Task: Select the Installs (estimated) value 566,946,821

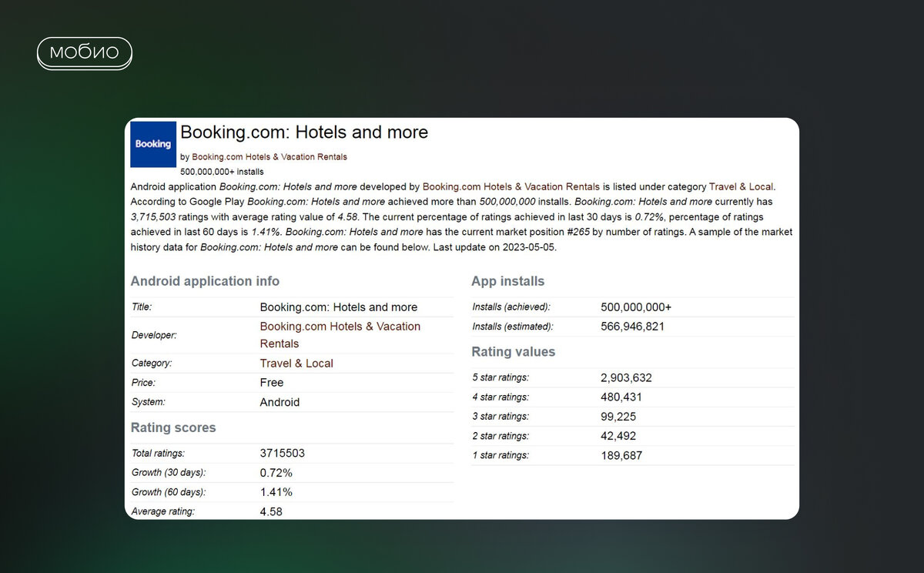Action: pyautogui.click(x=632, y=327)
